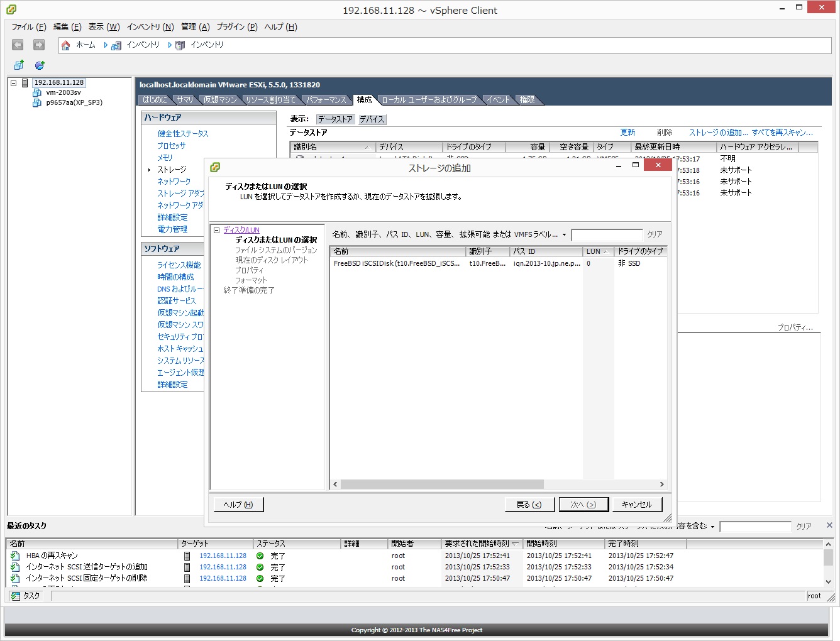Click the ヘルプ button in storage dialog
Viewport: 840px width, 641px height.
coord(238,505)
